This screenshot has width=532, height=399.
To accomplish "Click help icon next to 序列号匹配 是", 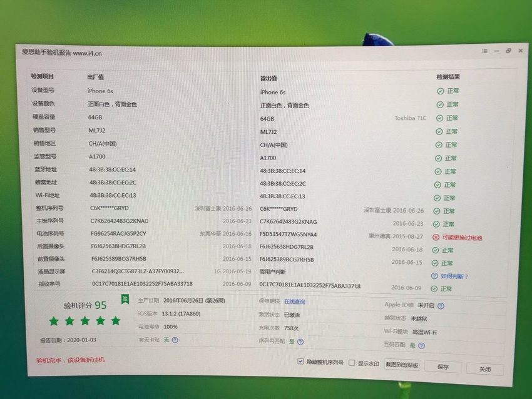I will pyautogui.click(x=300, y=341).
